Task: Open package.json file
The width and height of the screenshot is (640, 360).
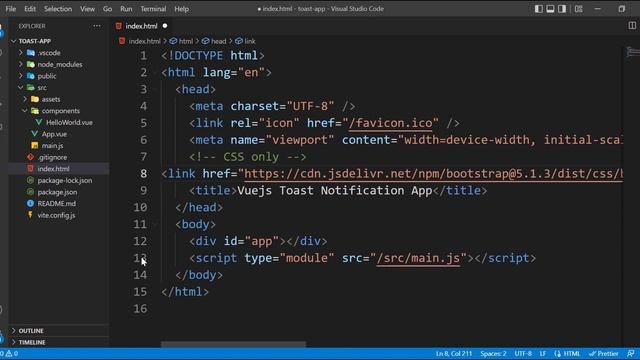Action: pyautogui.click(x=57, y=192)
